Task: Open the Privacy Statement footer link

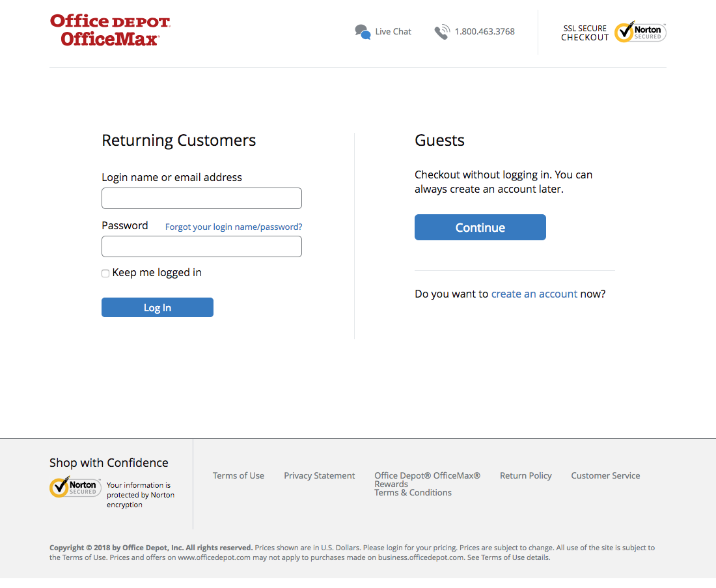Action: tap(319, 475)
